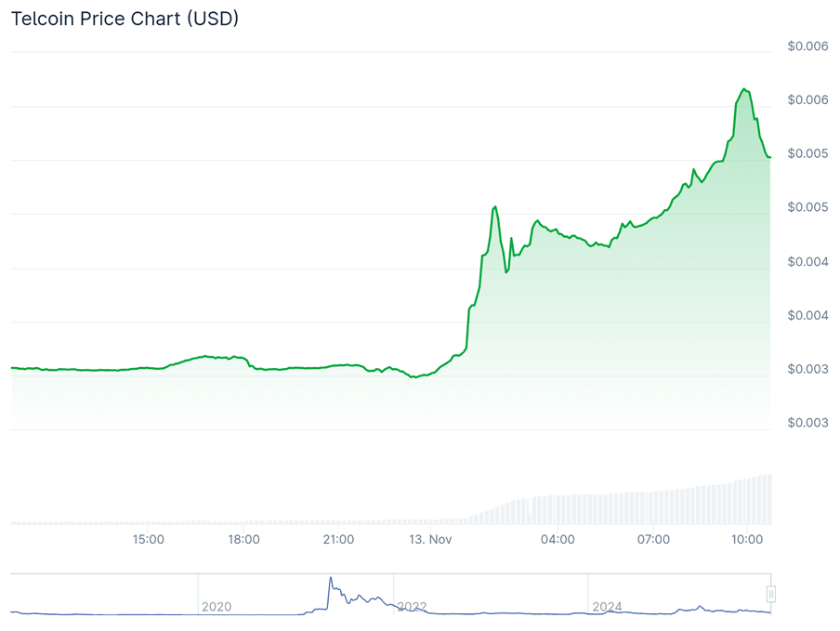Image resolution: width=840 pixels, height=631 pixels.
Task: Click the upper $0.004 price axis label
Action: point(807,261)
